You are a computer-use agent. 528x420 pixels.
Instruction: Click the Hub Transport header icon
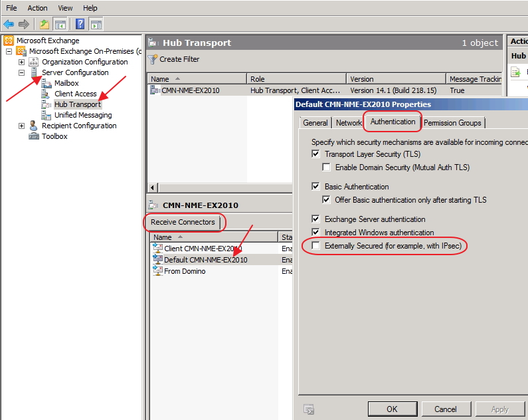(153, 43)
